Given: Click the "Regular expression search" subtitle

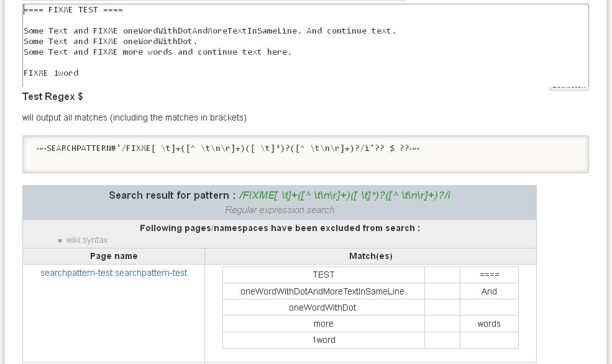Looking at the screenshot, I should [280, 210].
